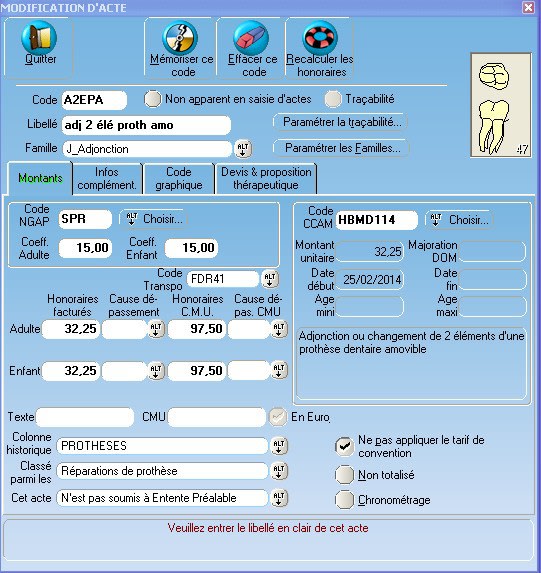The width and height of the screenshot is (541, 573).
Task: Open the Code Transpo ALT picker
Action: point(270,279)
